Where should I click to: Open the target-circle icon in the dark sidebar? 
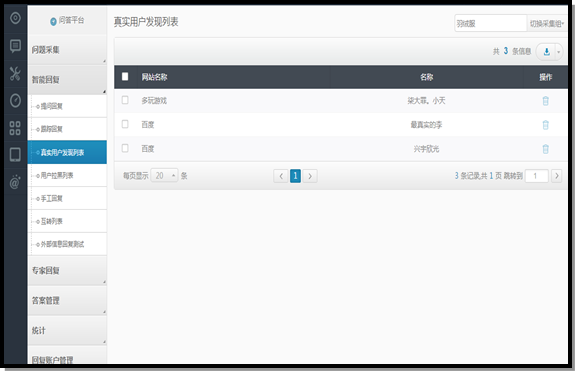(x=15, y=18)
